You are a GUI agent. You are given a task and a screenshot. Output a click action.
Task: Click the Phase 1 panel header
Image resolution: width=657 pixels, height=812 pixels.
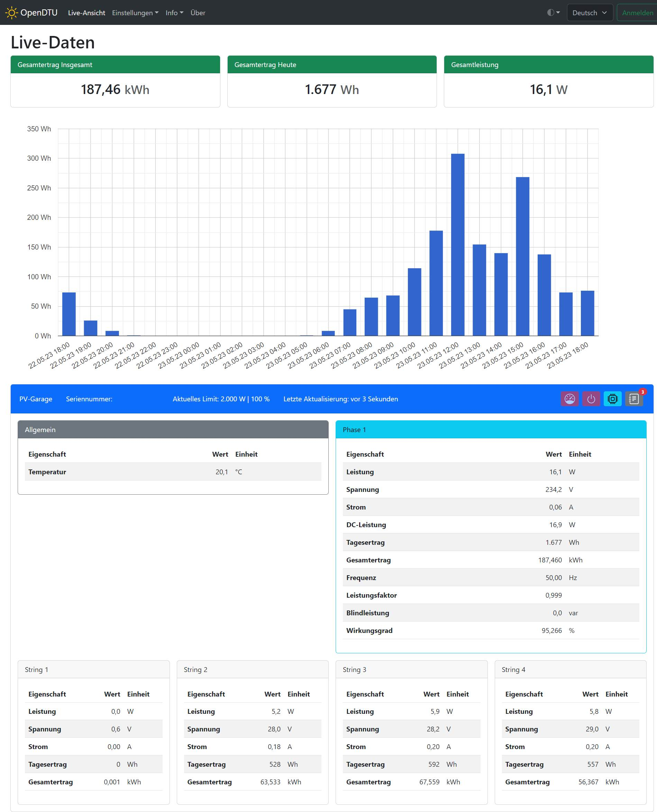[491, 429]
